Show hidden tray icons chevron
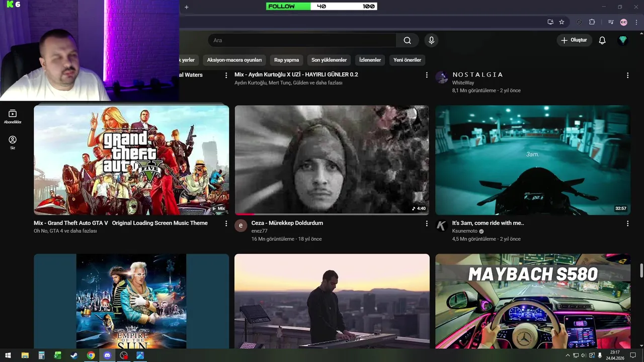 pos(568,355)
